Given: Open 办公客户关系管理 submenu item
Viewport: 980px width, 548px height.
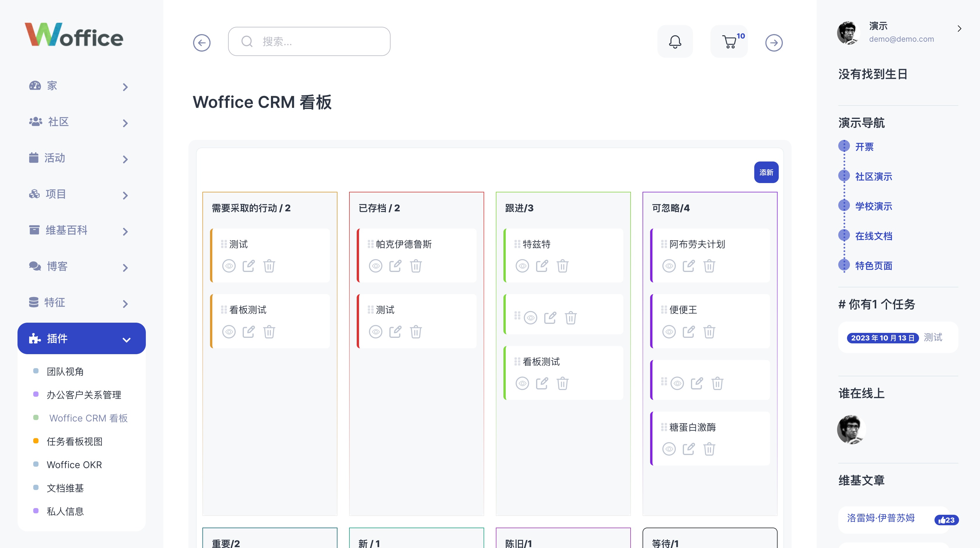Looking at the screenshot, I should tap(84, 395).
